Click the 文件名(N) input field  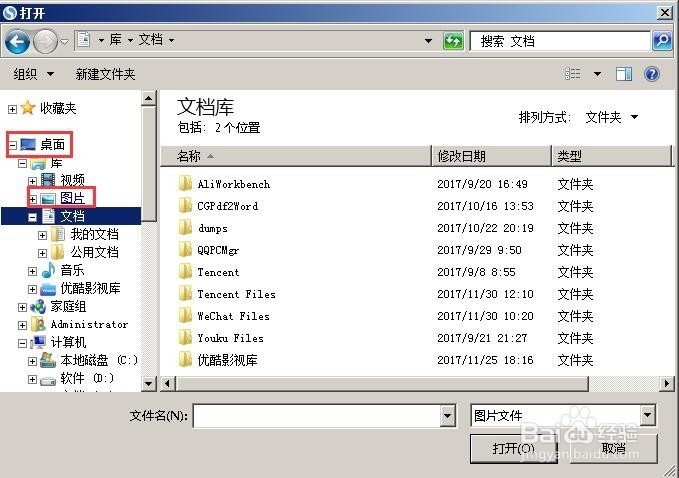317,416
